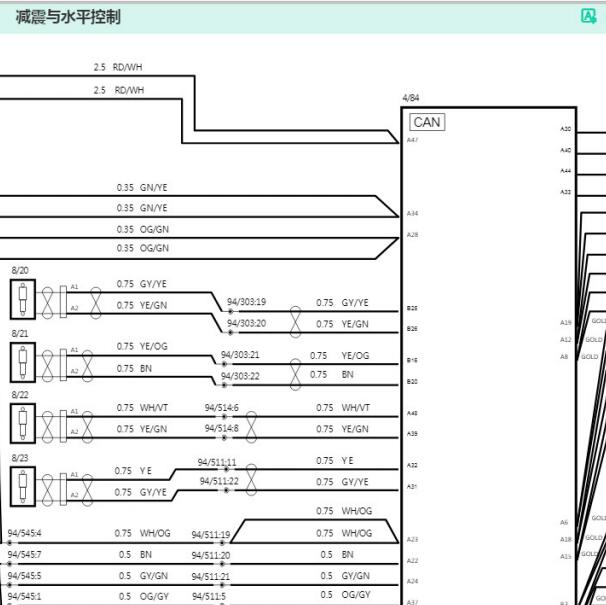Click pin label A40 inside module
Viewport: 606px width, 605px height.
(x=565, y=150)
